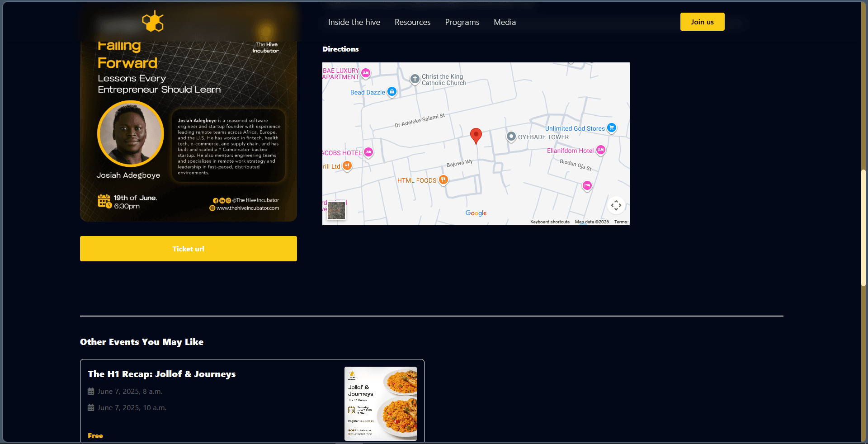Image resolution: width=868 pixels, height=444 pixels.
Task: Click the rill Ltd restaurant marker
Action: [347, 166]
